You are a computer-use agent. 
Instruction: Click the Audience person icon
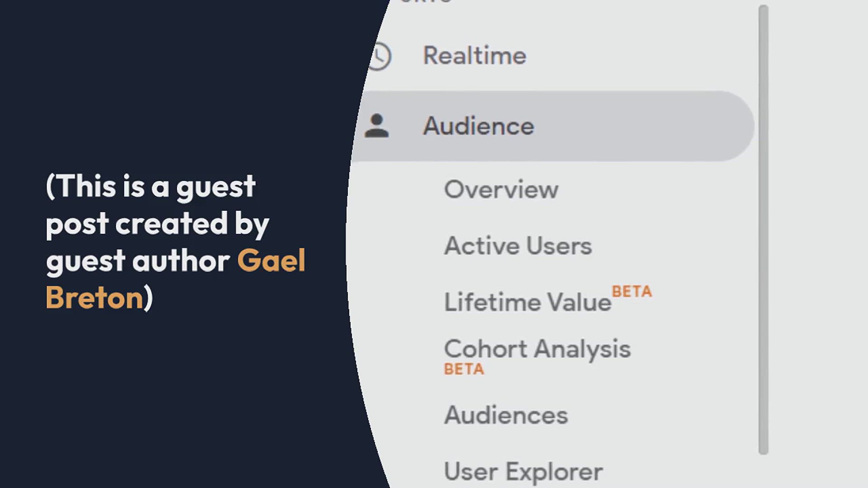[377, 126]
